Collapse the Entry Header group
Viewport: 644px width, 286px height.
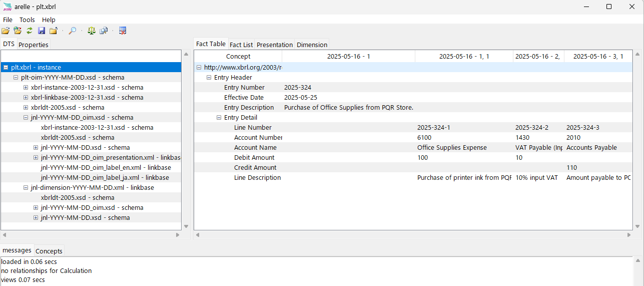[209, 77]
